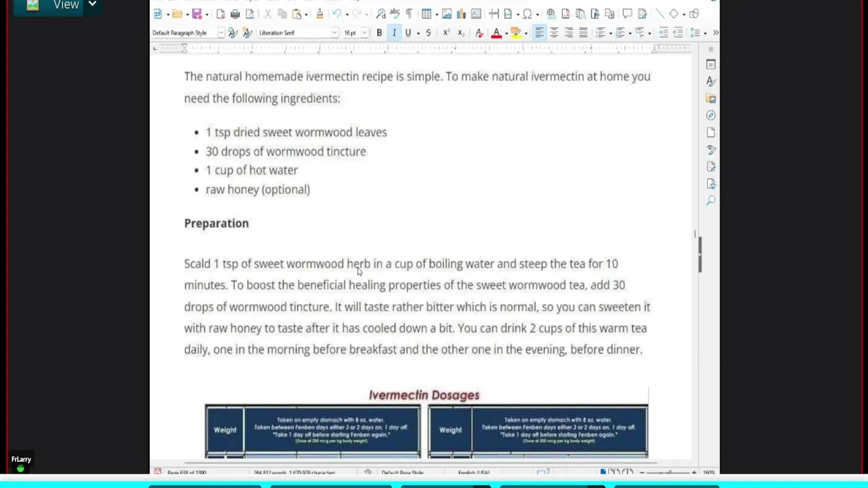Expand hidden toolbar items with double chevron
The width and height of the screenshot is (868, 488).
coord(715,33)
